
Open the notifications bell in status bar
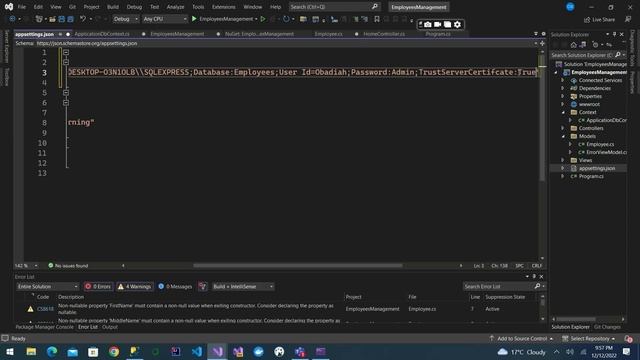[x=628, y=338]
